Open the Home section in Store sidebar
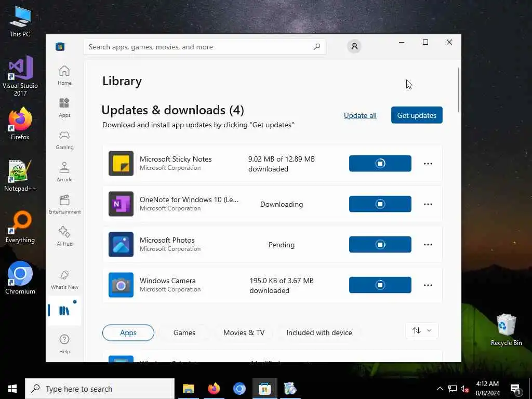The width and height of the screenshot is (532, 399). click(64, 75)
